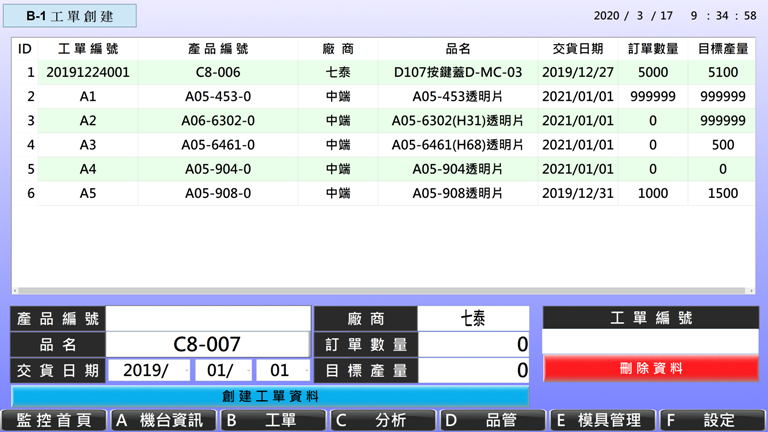Open the delivery month 01 dropdown
Screen dimensions: 768x432
[x=221, y=370]
